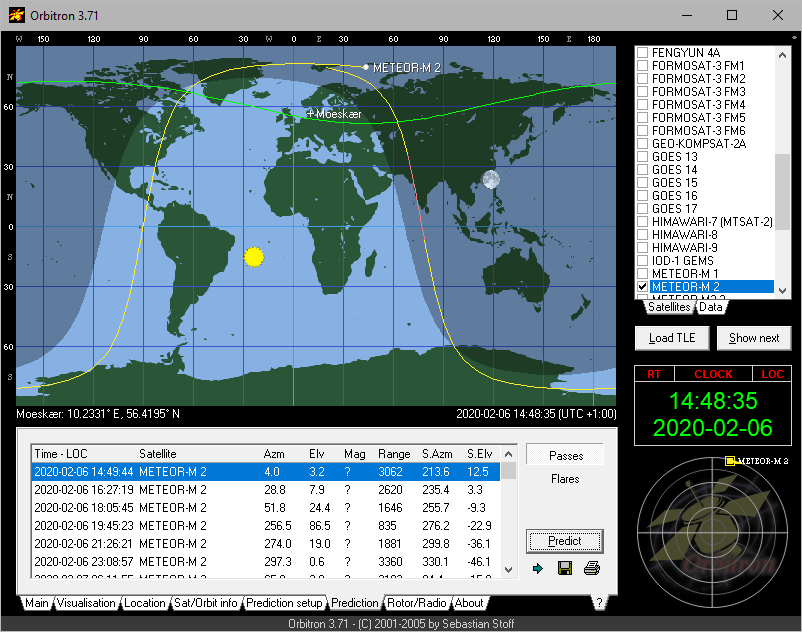Switch to the Main tab
The height and width of the screenshot is (632, 802).
[x=37, y=603]
